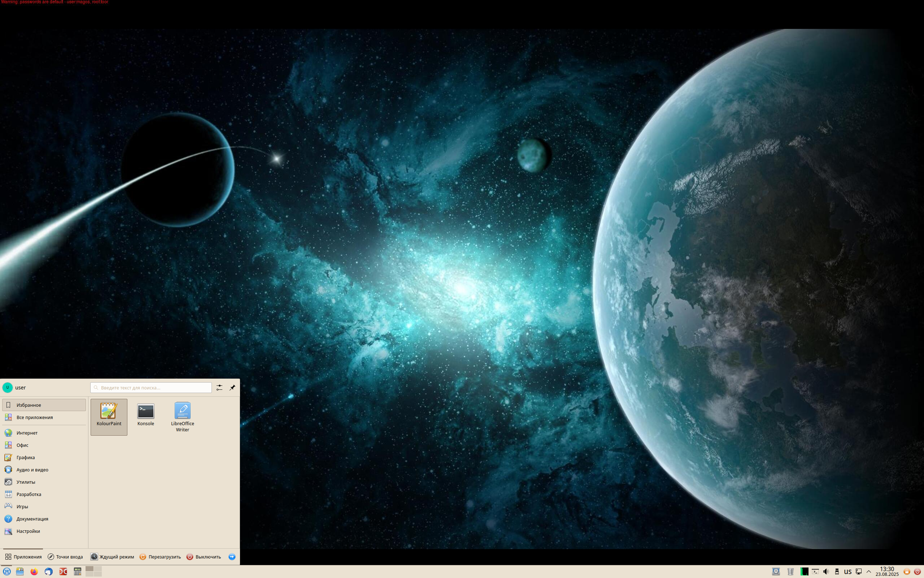Open the Утилиты category
The width and height of the screenshot is (924, 578).
pyautogui.click(x=44, y=482)
